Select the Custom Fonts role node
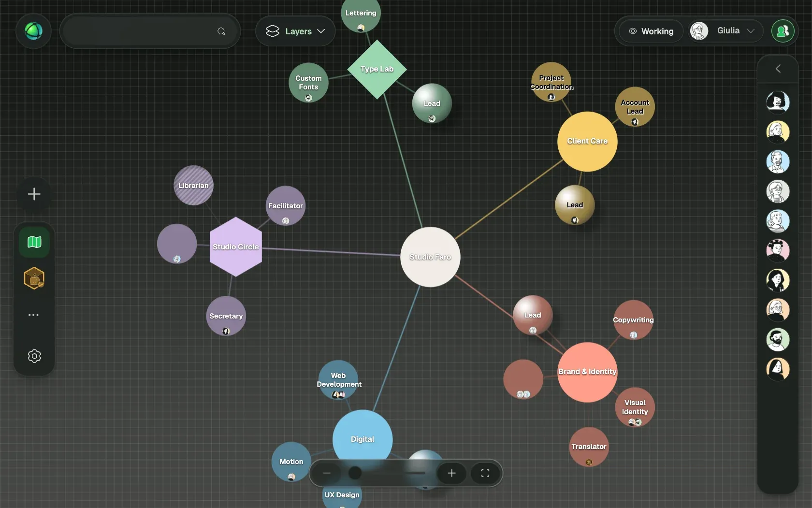812x508 pixels. click(x=308, y=82)
